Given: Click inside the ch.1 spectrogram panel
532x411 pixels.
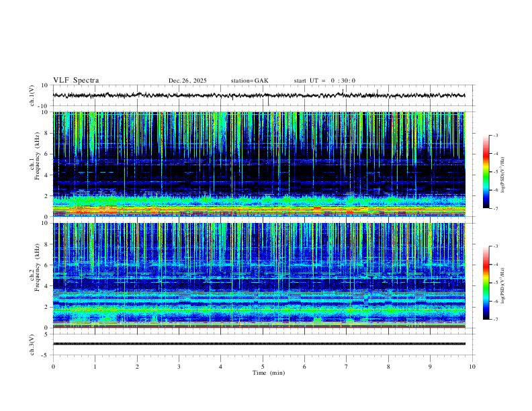Looking at the screenshot, I should pyautogui.click(x=259, y=164).
